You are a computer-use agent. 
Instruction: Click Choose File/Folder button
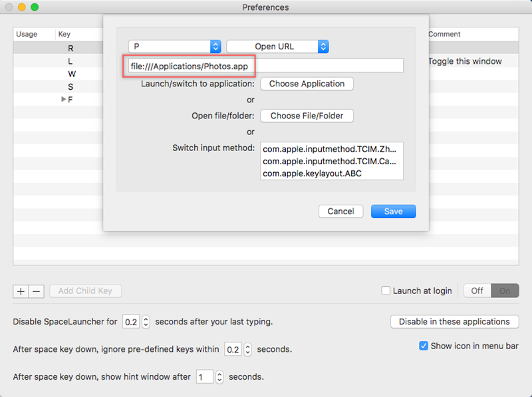(307, 116)
